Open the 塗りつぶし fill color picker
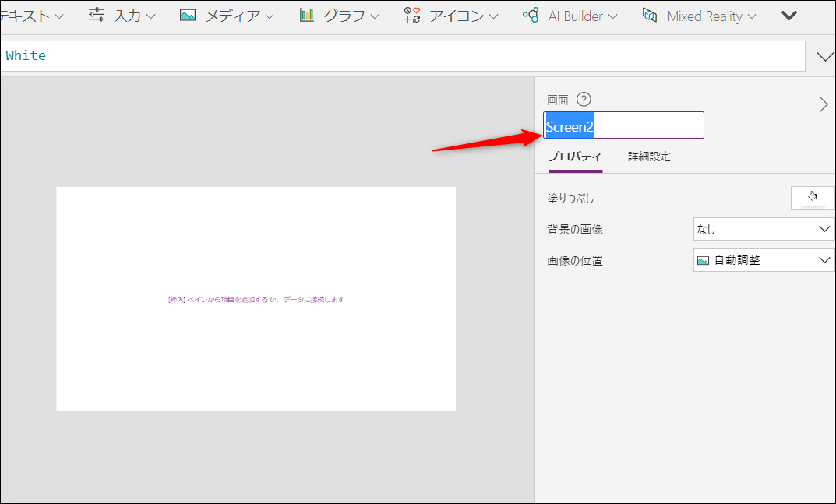836x504 pixels. click(813, 197)
